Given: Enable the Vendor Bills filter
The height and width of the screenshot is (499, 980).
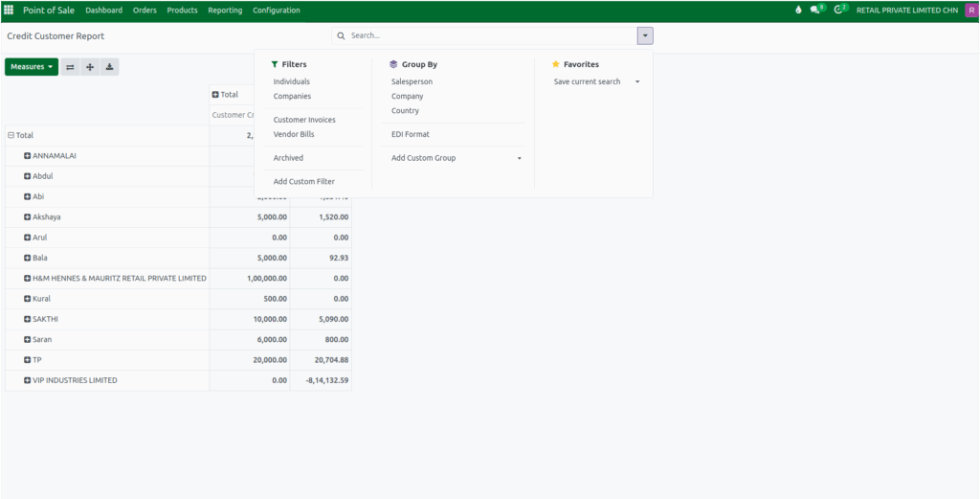Looking at the screenshot, I should click(x=294, y=134).
